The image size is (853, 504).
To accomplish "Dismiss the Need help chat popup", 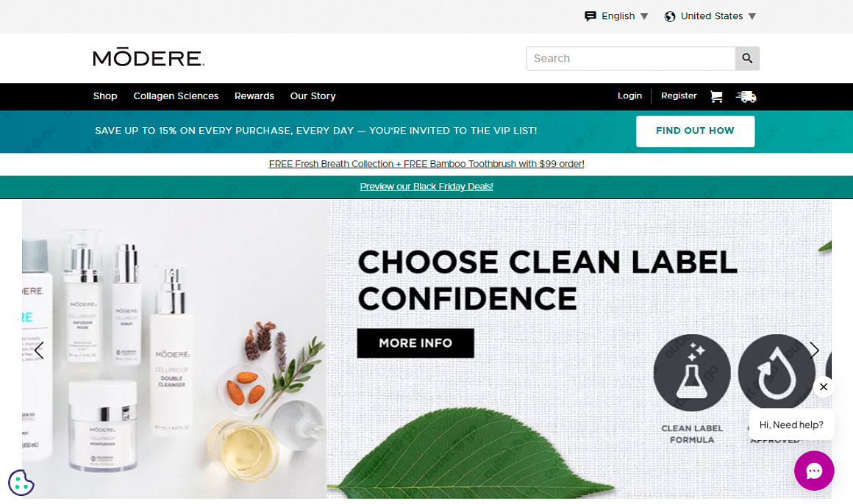I will pyautogui.click(x=824, y=386).
